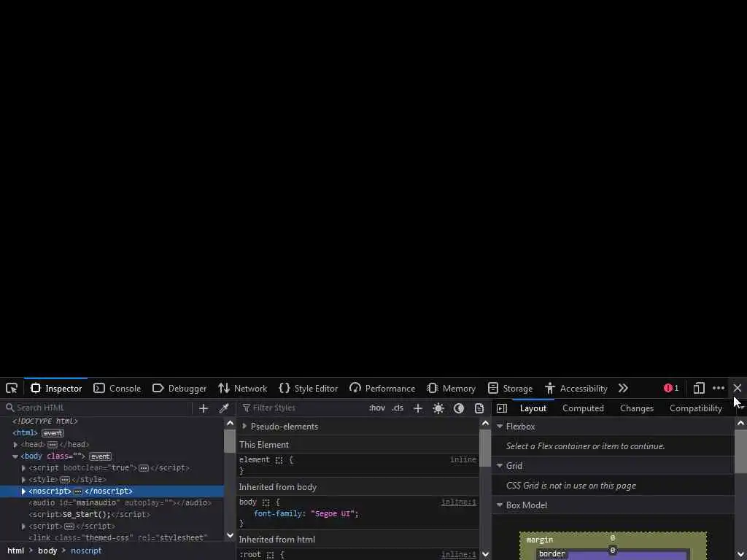Open the Network tab
The image size is (747, 560).
click(242, 388)
